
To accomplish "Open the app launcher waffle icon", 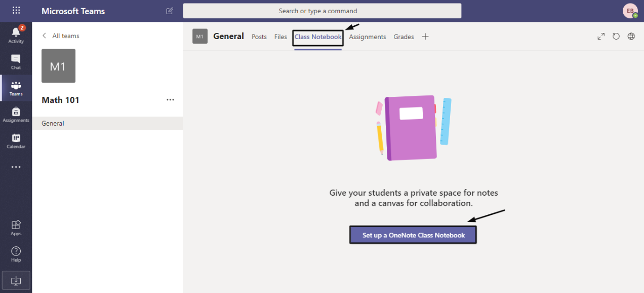I will click(16, 11).
